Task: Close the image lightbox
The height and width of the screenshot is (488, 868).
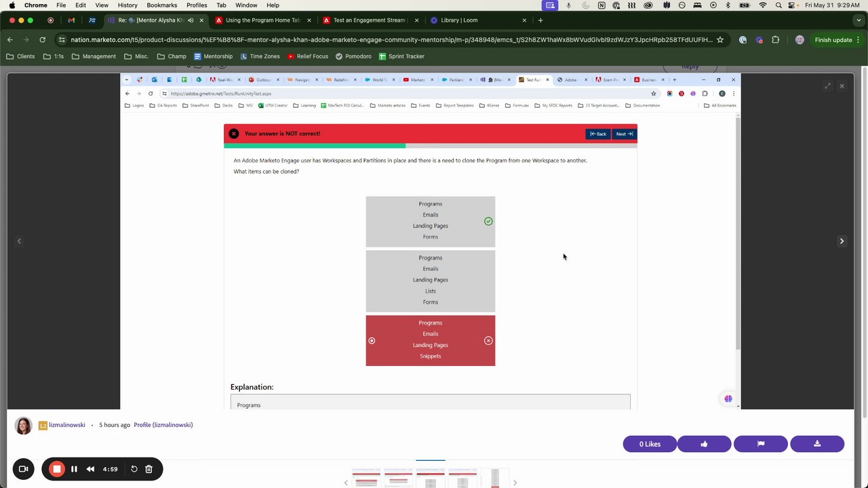Action: [842, 86]
